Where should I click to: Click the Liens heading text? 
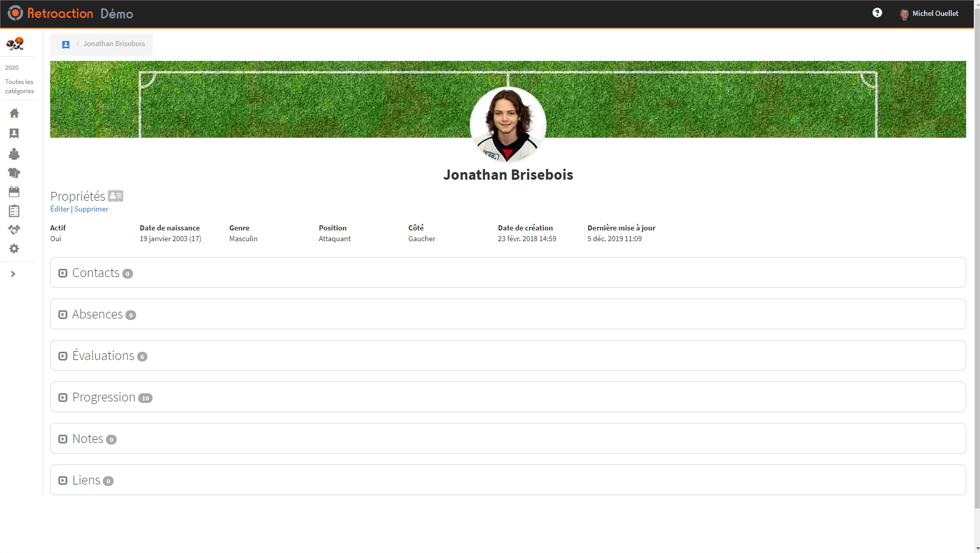point(86,480)
